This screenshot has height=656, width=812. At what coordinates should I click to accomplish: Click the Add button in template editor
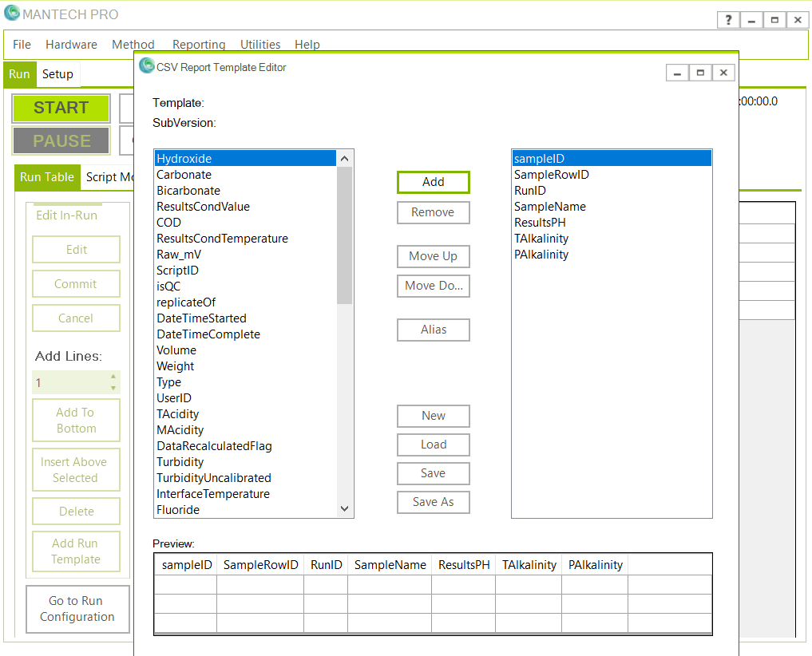[x=434, y=182]
